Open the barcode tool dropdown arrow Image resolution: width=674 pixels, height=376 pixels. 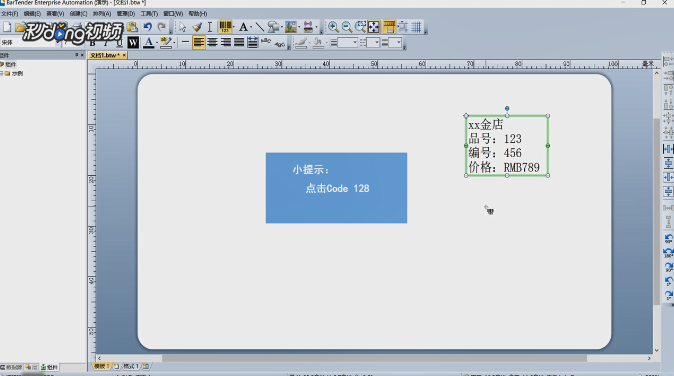234,28
